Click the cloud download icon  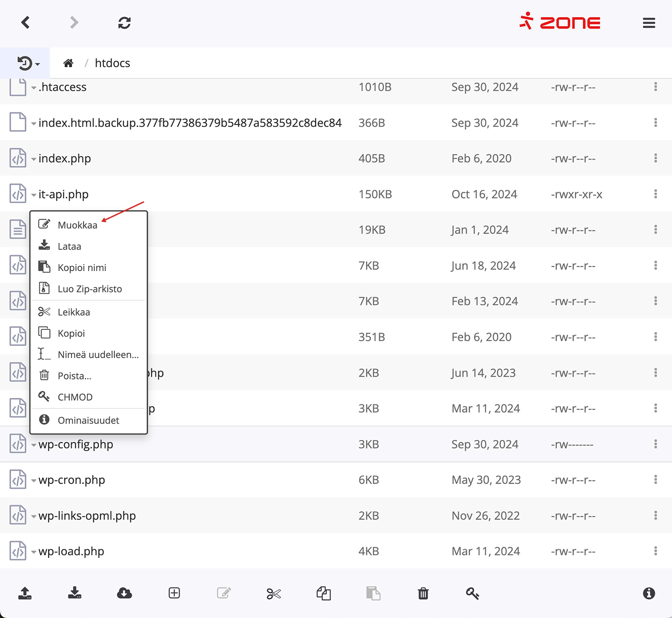tap(124, 593)
